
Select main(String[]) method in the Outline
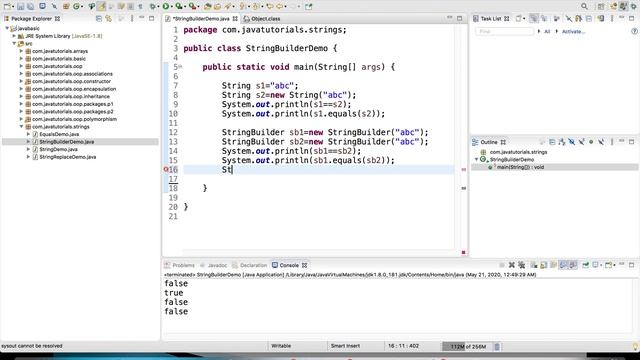[x=520, y=167]
